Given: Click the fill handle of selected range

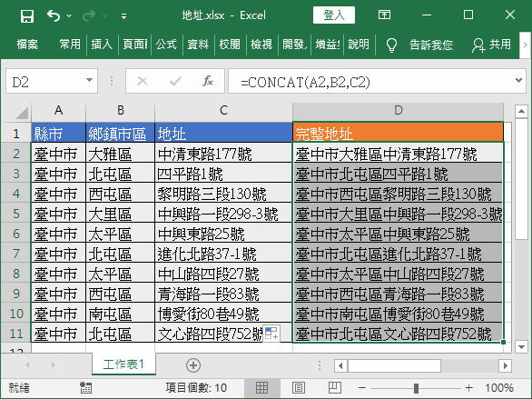Looking at the screenshot, I should click(504, 343).
